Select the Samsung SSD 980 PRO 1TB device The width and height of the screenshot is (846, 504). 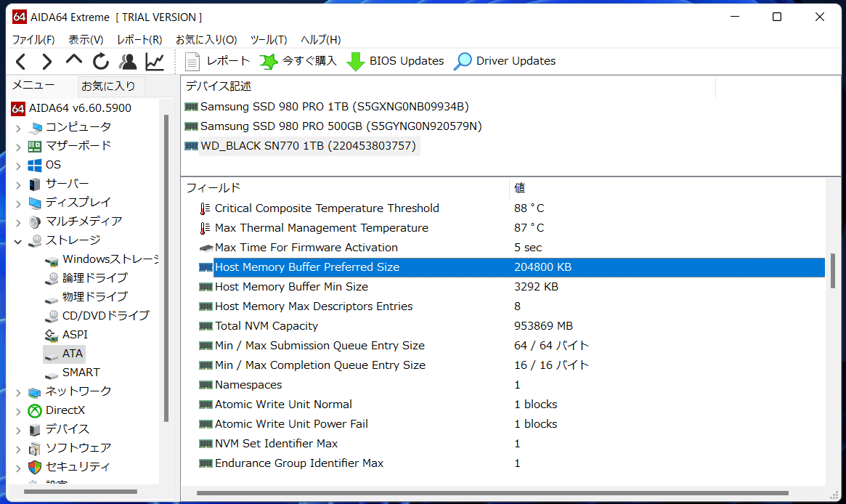point(335,107)
